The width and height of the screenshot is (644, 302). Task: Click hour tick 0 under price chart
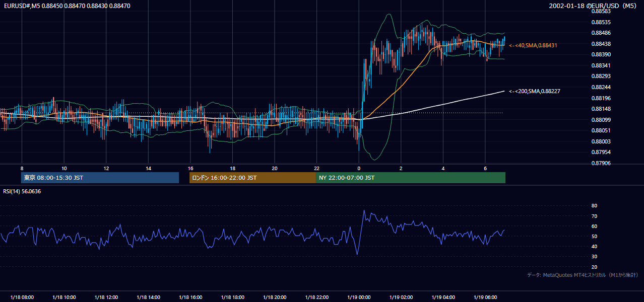358,168
